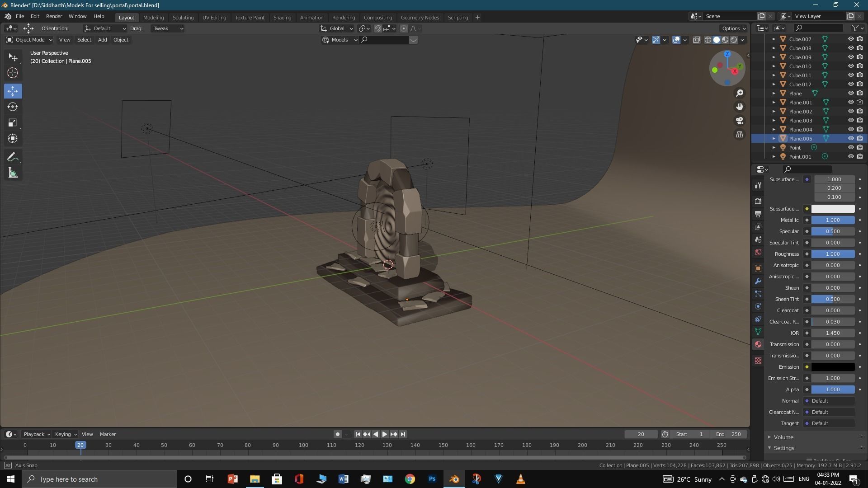Image resolution: width=868 pixels, height=488 pixels.
Task: Click the Roughness slider
Action: [833, 254]
